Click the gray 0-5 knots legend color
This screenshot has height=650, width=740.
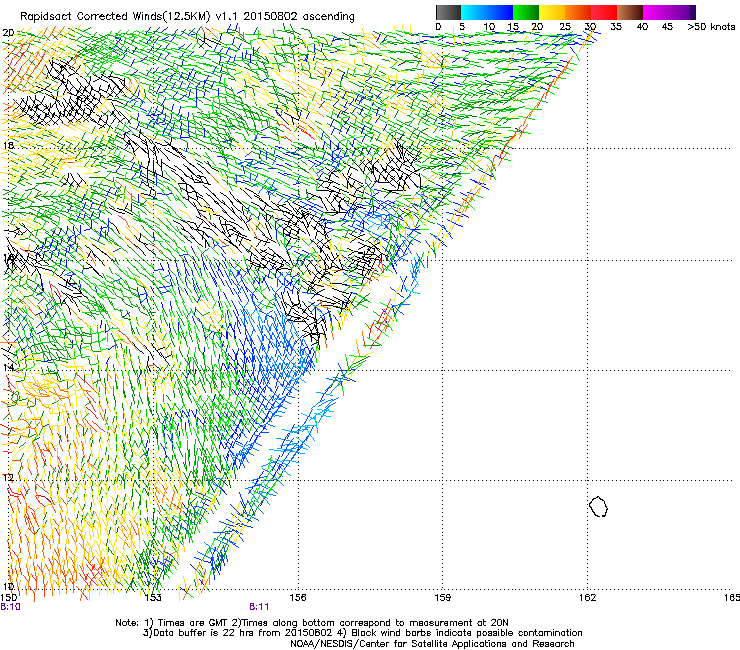coord(448,12)
